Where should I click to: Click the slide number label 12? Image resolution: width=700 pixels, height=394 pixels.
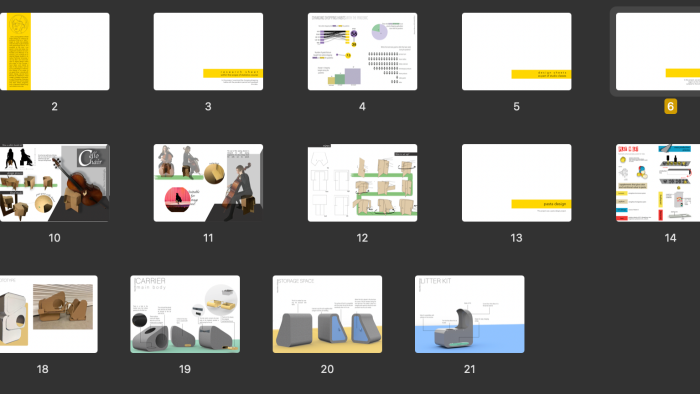coord(362,238)
